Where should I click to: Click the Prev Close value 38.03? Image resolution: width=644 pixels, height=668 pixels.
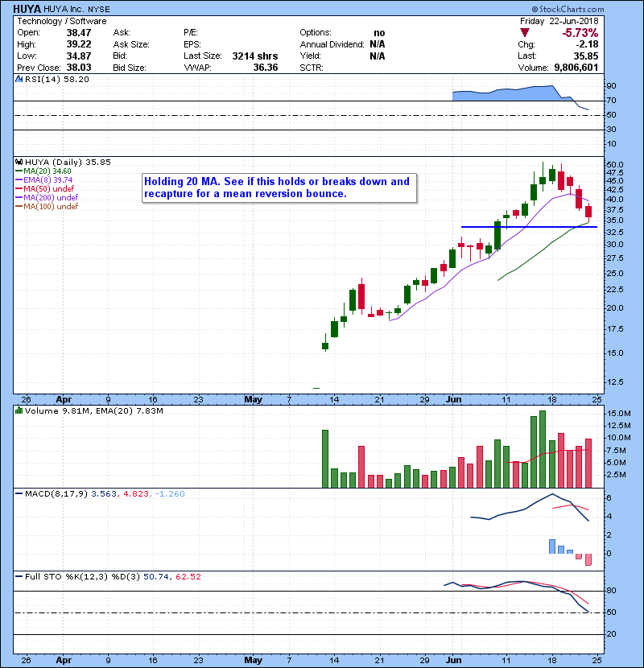point(79,68)
